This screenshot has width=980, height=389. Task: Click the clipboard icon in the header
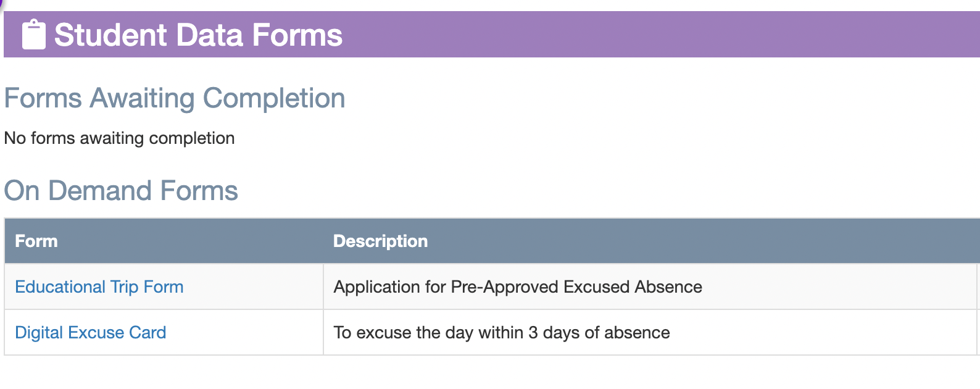pyautogui.click(x=34, y=35)
